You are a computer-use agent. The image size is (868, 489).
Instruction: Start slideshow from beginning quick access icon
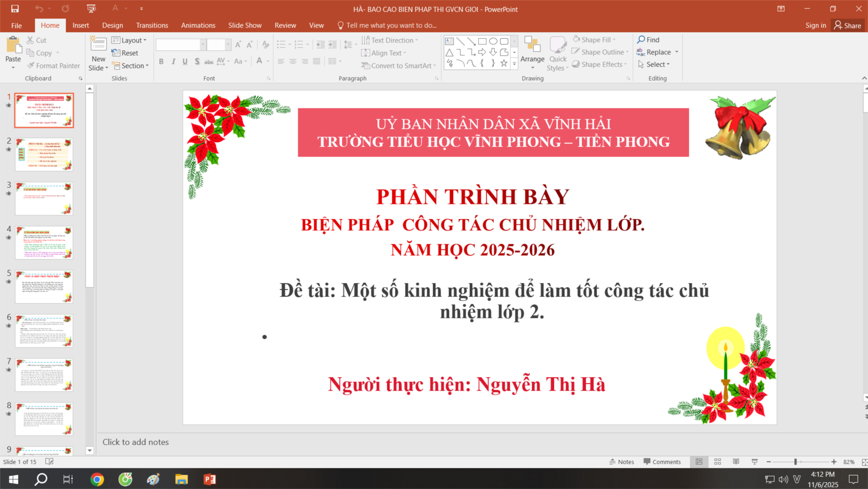(91, 9)
